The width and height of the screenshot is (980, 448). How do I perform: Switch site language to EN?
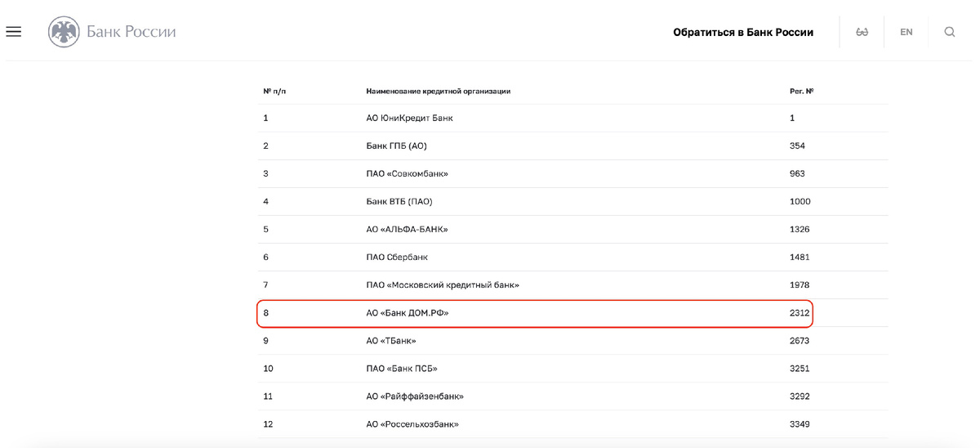click(906, 32)
